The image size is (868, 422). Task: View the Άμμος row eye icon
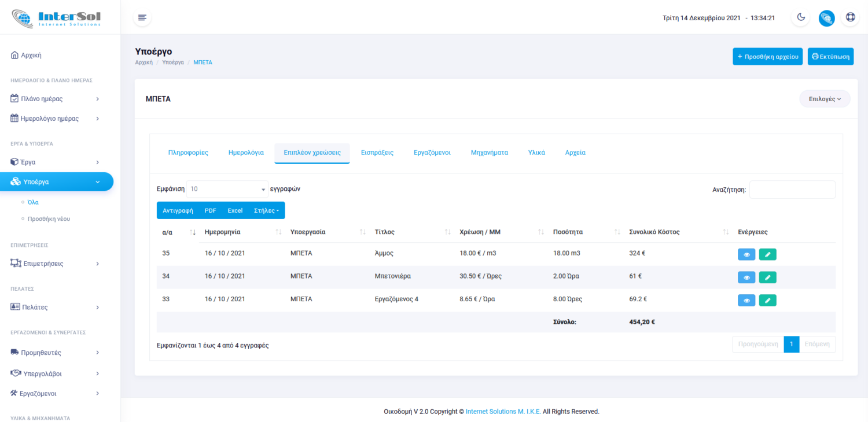[x=746, y=254]
